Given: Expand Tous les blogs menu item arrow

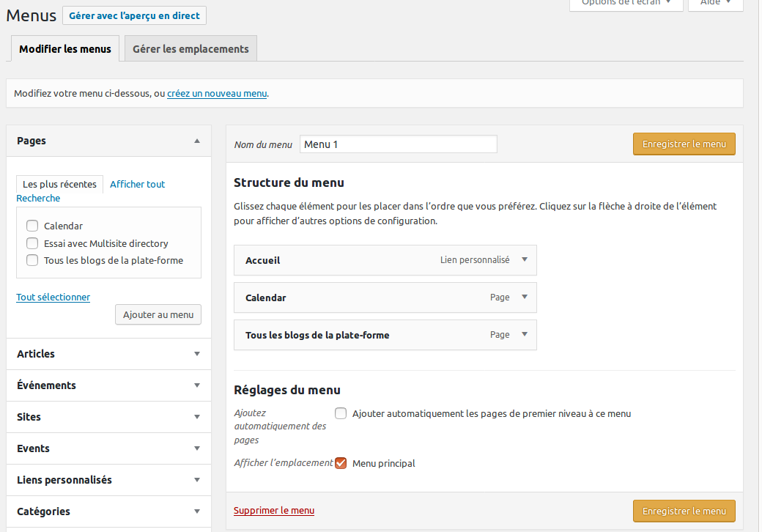Looking at the screenshot, I should [524, 334].
